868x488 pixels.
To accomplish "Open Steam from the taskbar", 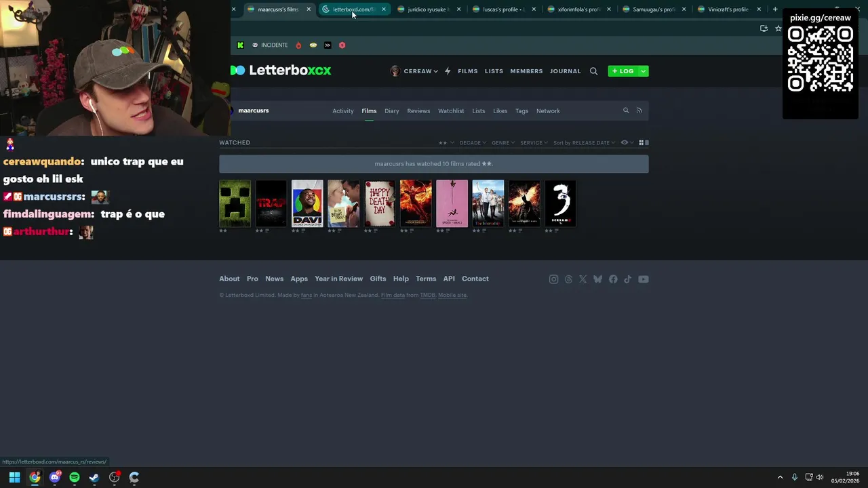I will tap(94, 477).
